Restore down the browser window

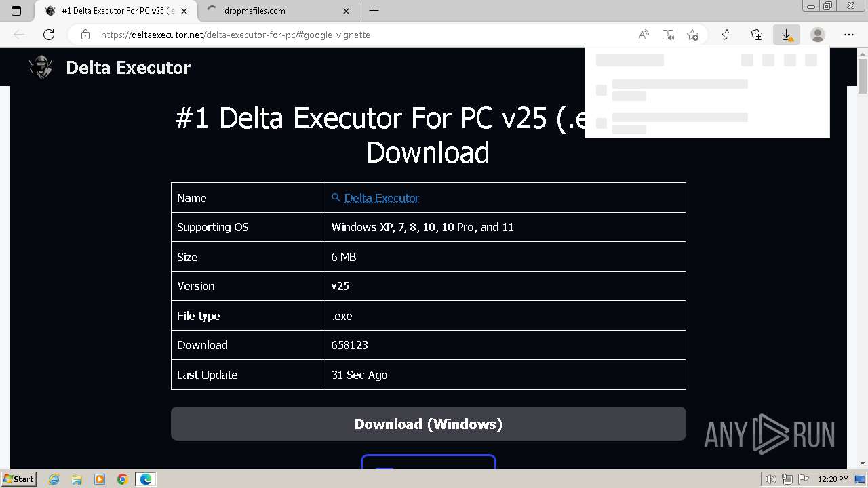pyautogui.click(x=827, y=6)
